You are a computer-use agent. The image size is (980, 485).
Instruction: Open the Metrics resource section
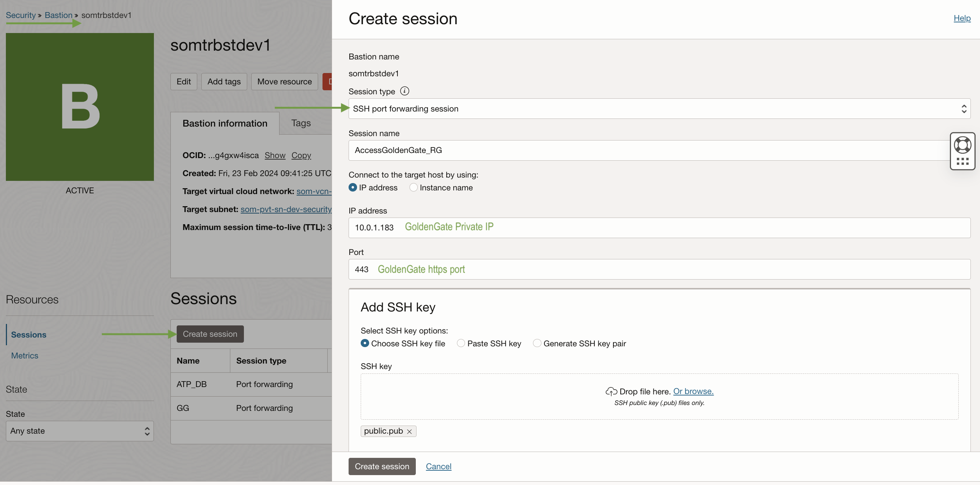pos(25,355)
